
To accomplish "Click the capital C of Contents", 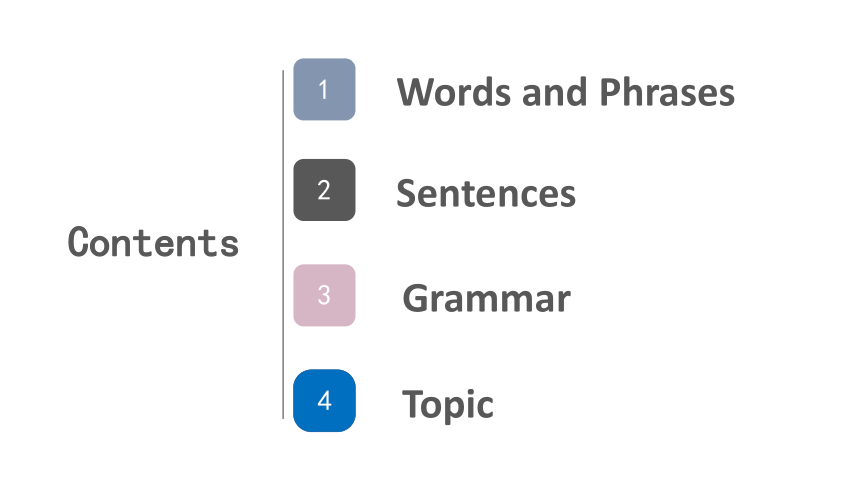I will pos(78,242).
